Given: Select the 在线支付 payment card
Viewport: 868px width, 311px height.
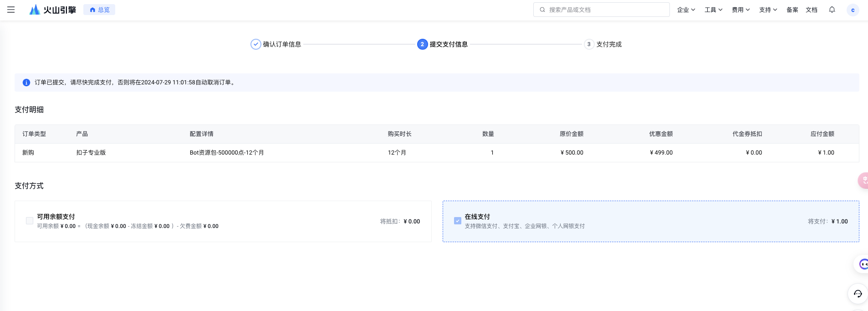Looking at the screenshot, I should coord(650,221).
